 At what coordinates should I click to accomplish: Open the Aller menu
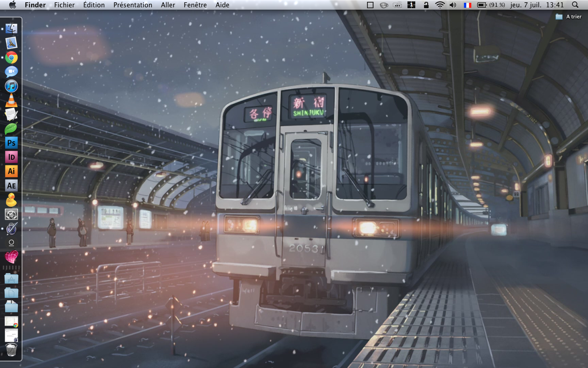pos(168,5)
